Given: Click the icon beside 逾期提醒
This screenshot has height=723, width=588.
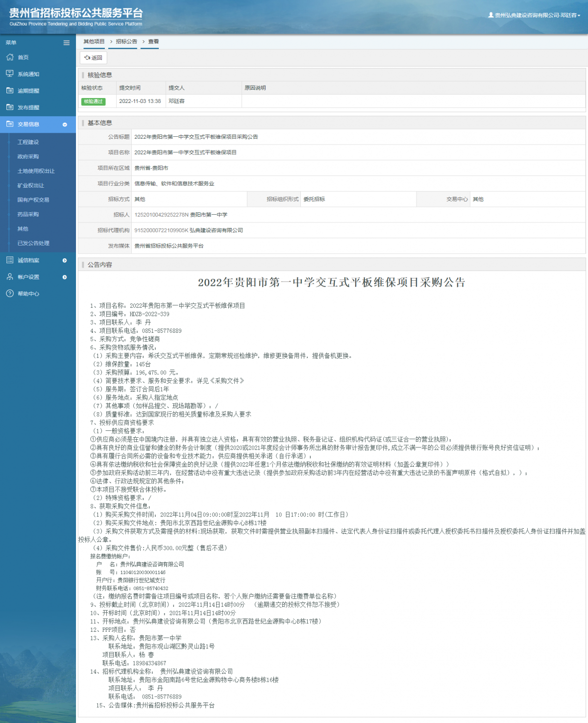Looking at the screenshot, I should [10, 90].
